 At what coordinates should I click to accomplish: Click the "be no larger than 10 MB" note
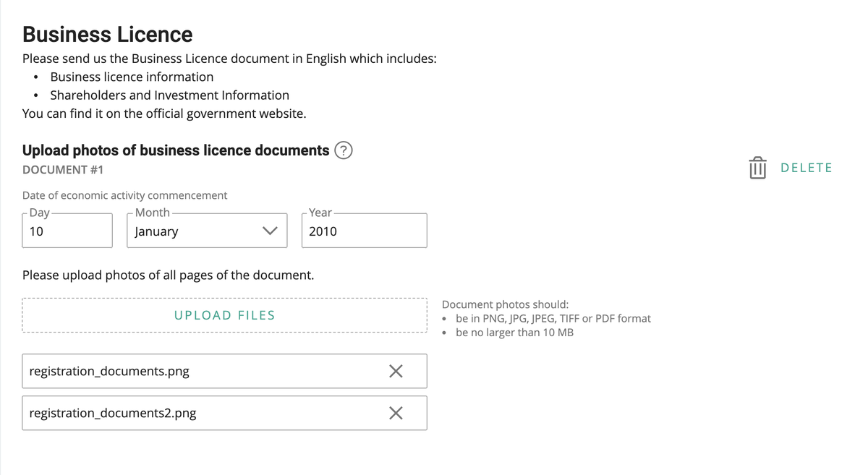[x=514, y=333]
